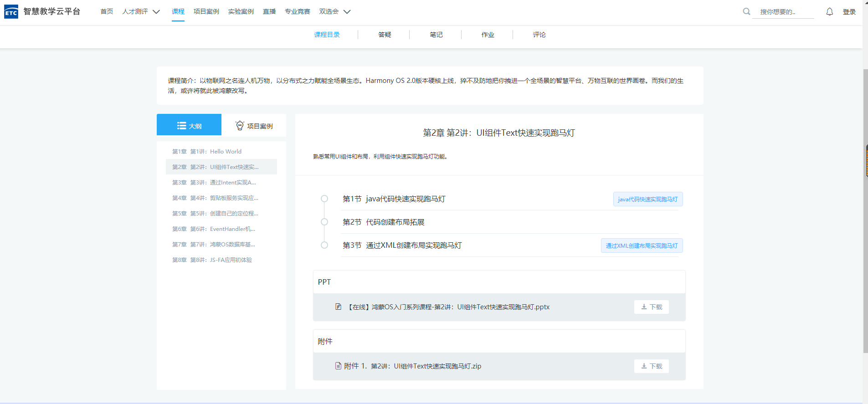Image resolution: width=868 pixels, height=404 pixels.
Task: Open chapter 第4章 剪贴板服务实现应
Action: (x=221, y=198)
